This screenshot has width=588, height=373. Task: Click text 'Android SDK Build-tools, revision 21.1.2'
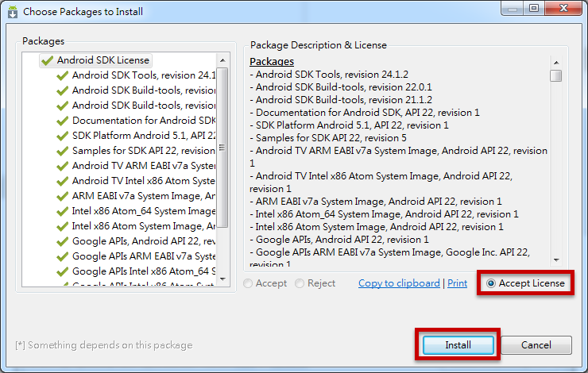tap(344, 100)
